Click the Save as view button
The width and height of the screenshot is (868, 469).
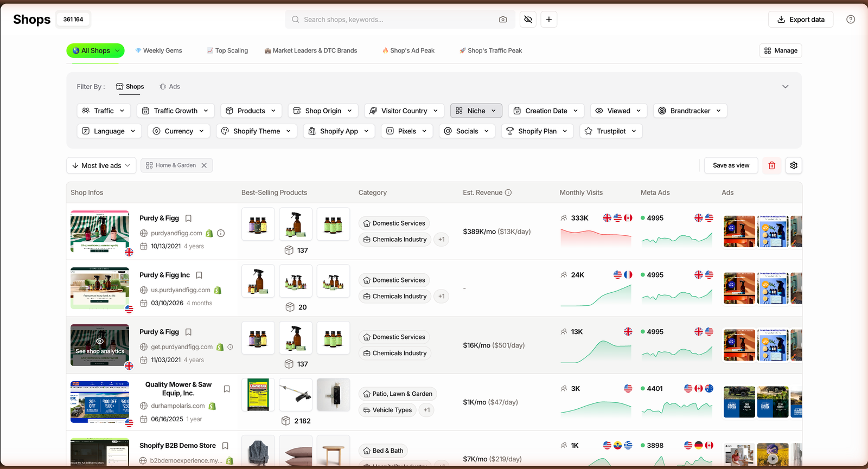[x=731, y=165]
